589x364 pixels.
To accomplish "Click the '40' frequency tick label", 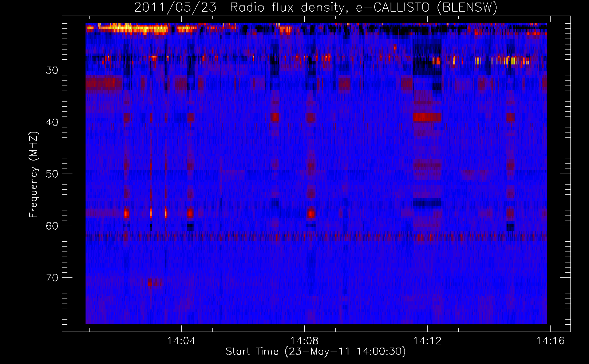I will pos(52,122).
